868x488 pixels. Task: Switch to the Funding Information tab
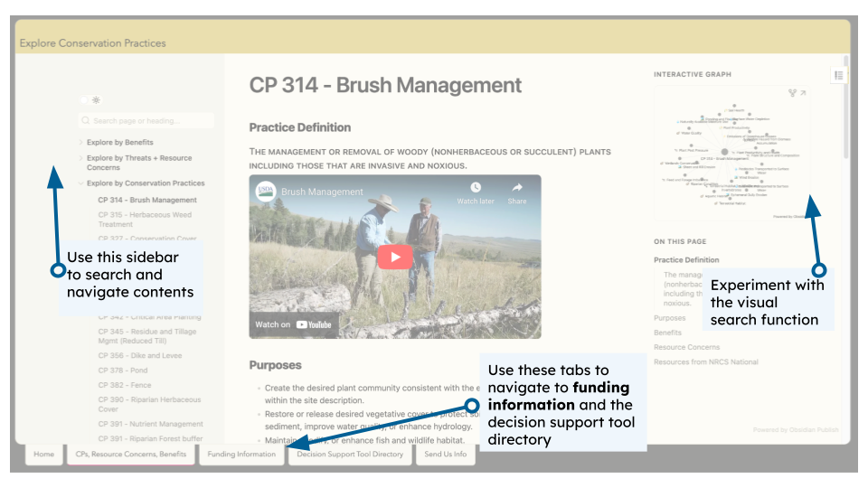[241, 454]
